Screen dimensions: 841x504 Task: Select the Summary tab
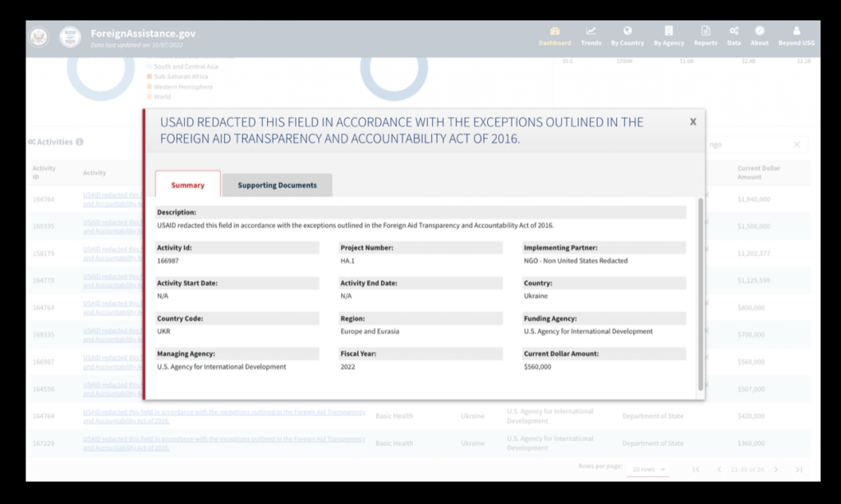coord(187,186)
